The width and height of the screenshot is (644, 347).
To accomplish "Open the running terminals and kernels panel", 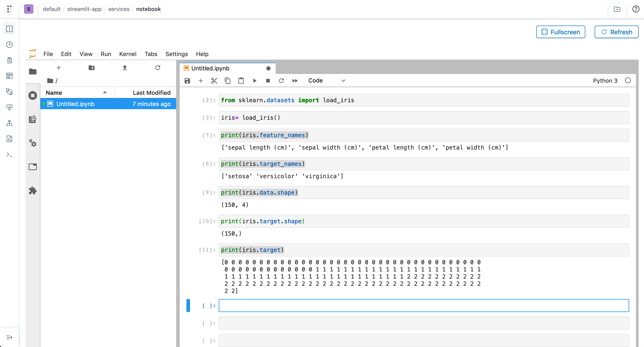I will (x=33, y=95).
